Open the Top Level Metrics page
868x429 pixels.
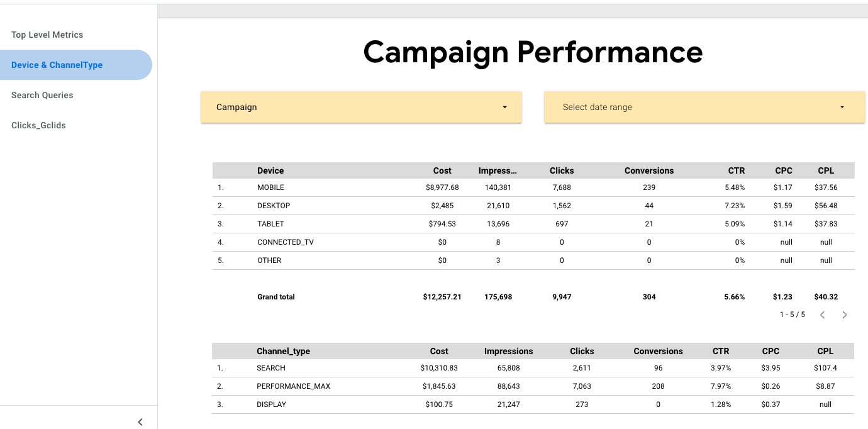tap(47, 35)
